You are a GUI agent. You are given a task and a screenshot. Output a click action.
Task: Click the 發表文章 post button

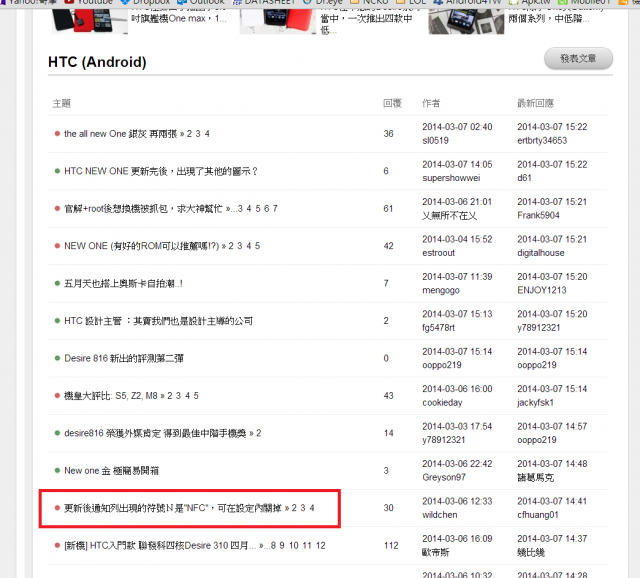(578, 58)
